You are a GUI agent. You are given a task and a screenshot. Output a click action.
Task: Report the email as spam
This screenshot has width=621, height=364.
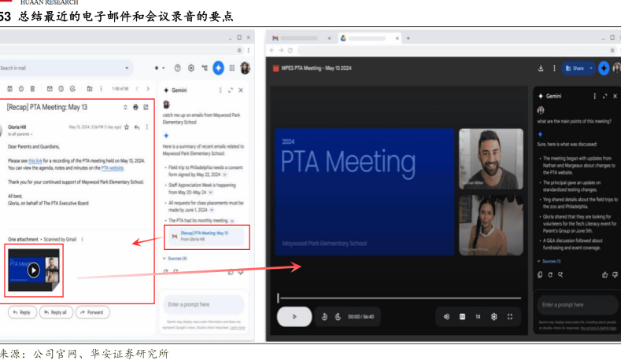pos(21,89)
